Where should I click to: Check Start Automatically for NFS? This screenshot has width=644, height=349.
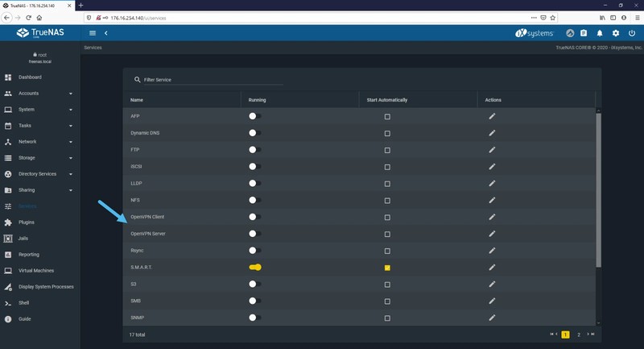(x=387, y=201)
